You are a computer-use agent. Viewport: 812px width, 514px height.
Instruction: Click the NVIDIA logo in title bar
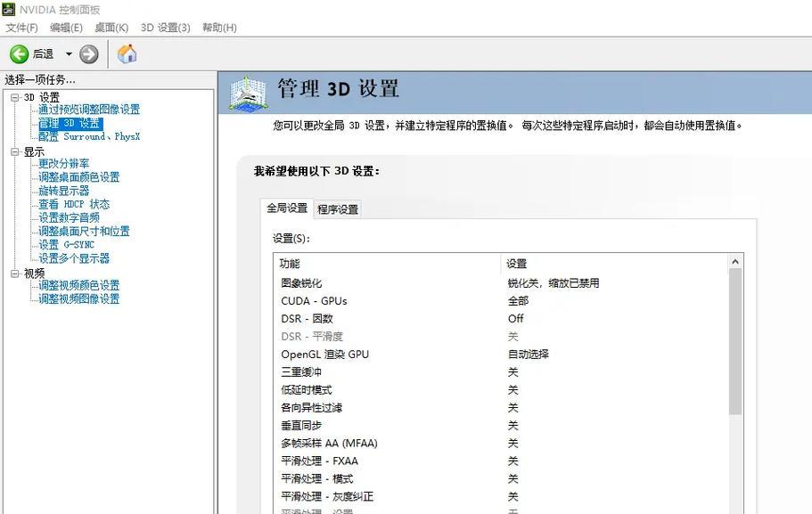9,9
